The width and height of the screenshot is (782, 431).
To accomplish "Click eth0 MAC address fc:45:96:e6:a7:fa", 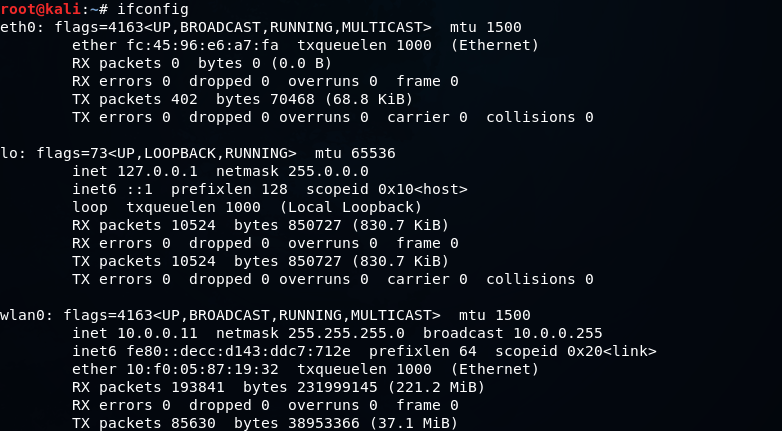I will click(202, 45).
